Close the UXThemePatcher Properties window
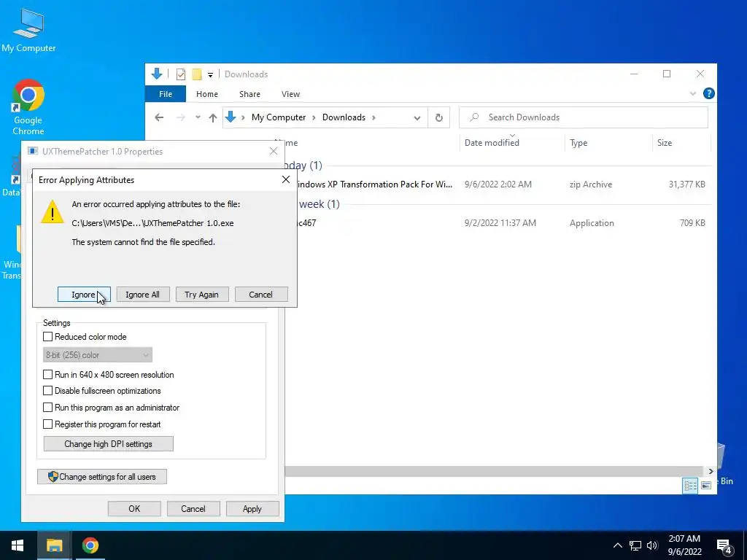 click(274, 151)
